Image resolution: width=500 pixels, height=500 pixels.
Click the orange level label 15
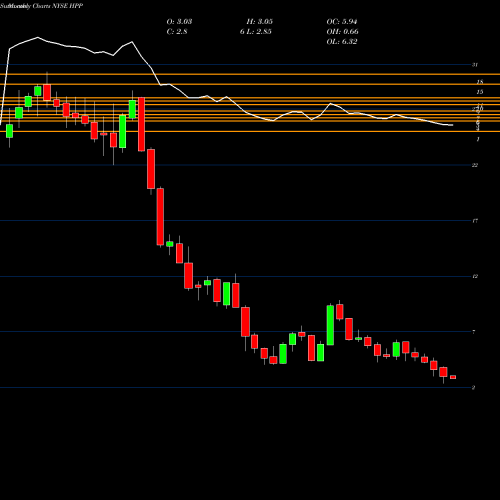480,92
